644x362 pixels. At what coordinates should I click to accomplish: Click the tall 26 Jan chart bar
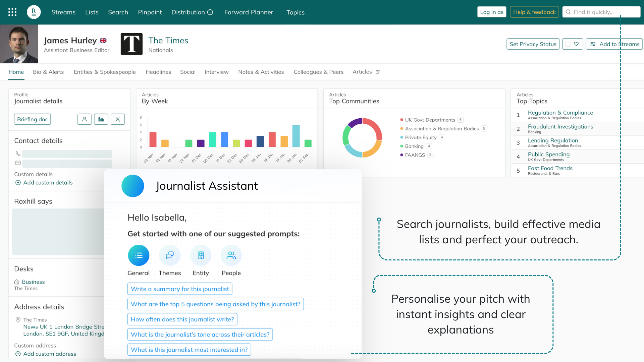[296, 136]
